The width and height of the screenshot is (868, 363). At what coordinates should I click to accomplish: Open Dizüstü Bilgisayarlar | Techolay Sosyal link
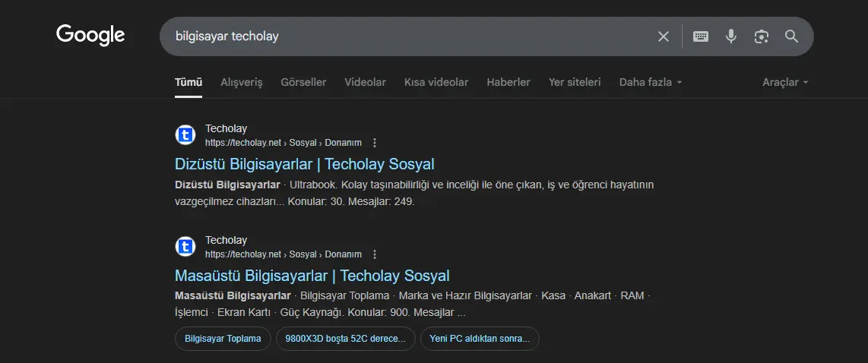click(x=305, y=164)
